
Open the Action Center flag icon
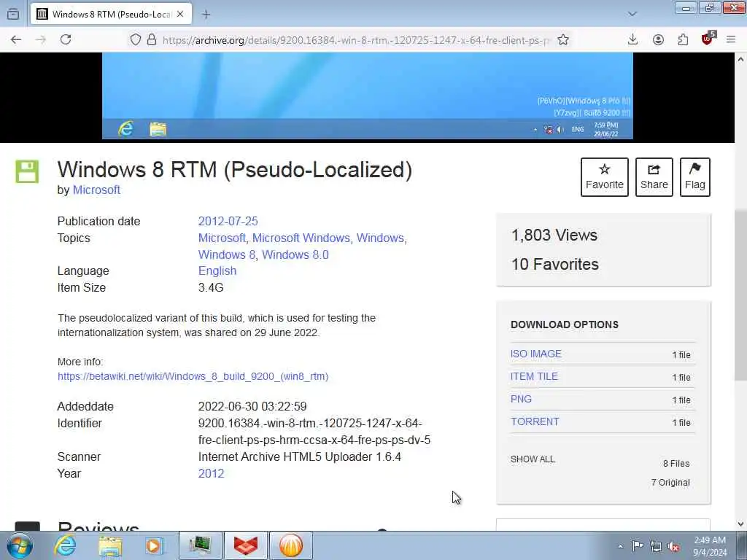(x=638, y=545)
